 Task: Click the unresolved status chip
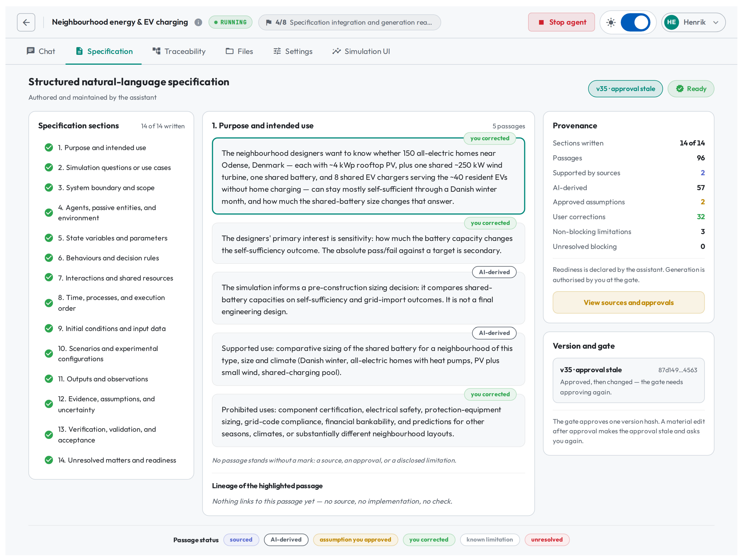tap(547, 540)
